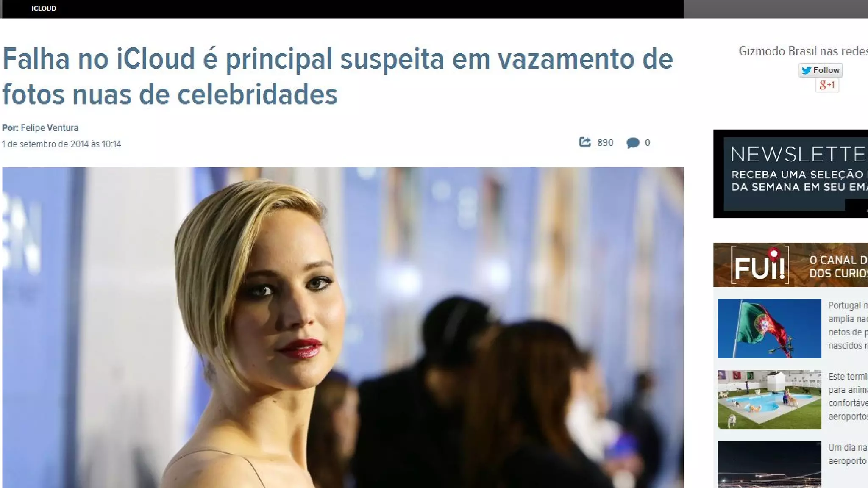Open the Portugal flag thumbnail
The width and height of the screenshot is (868, 488).
point(769,329)
